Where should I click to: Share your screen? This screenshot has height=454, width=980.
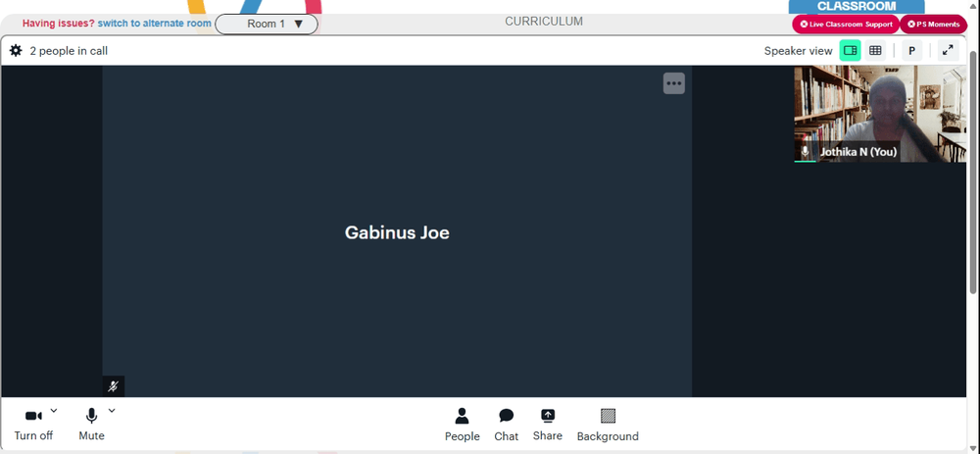point(548,425)
